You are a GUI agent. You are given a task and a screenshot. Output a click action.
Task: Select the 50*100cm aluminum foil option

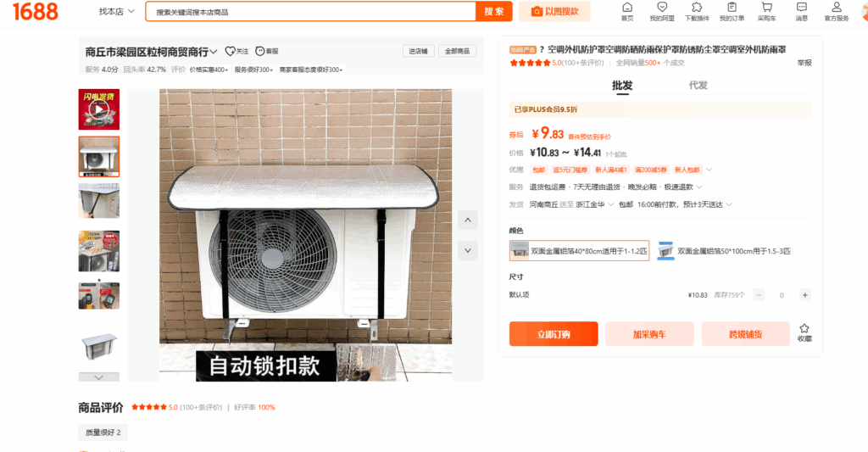click(x=725, y=251)
